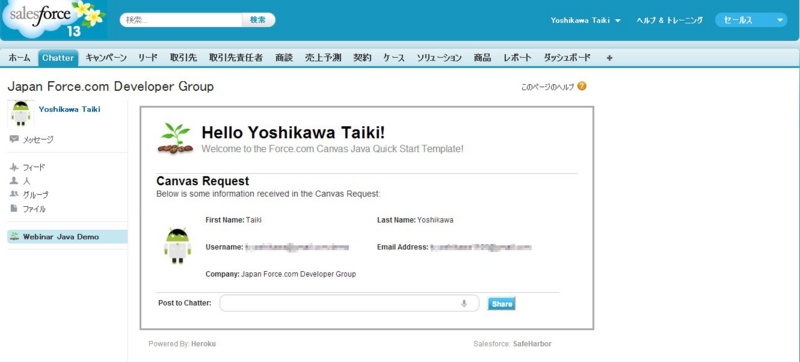
Task: Open the ダッシュボード tab
Action: pyautogui.click(x=567, y=58)
